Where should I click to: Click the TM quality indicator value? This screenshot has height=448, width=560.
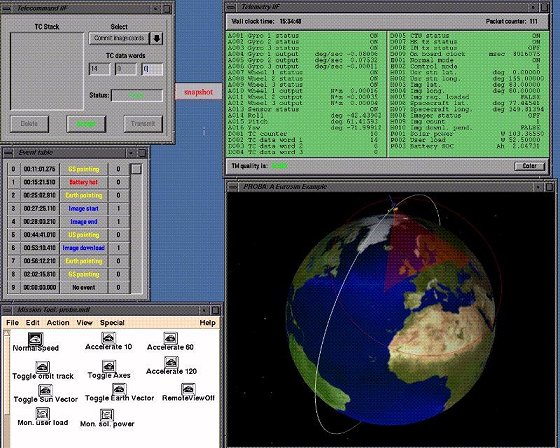pyautogui.click(x=279, y=166)
